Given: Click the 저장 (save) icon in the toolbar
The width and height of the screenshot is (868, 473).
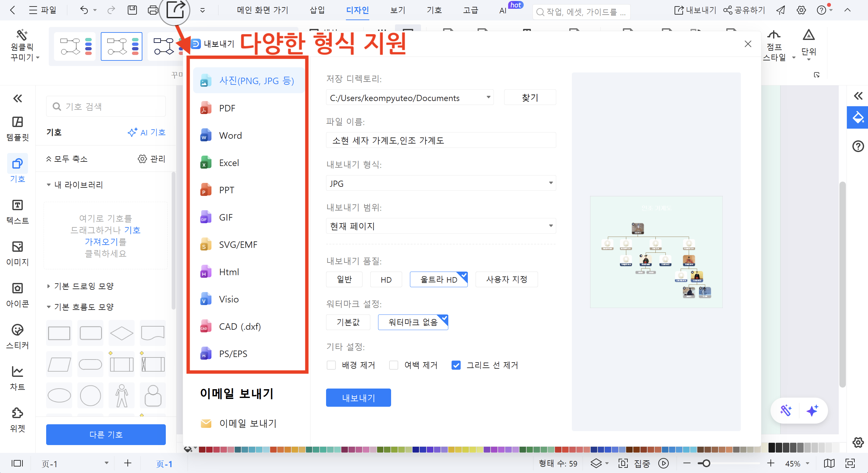Looking at the screenshot, I should coord(132,10).
